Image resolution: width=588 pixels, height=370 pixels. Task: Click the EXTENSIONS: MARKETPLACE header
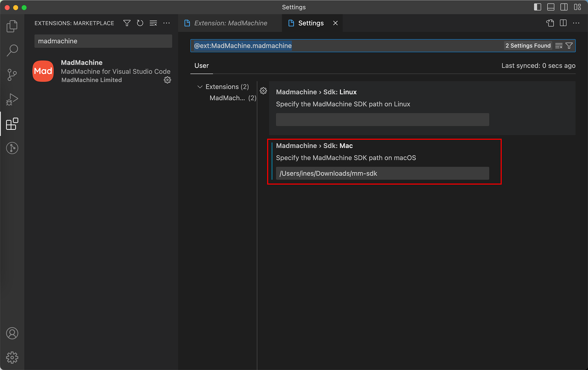(x=74, y=23)
